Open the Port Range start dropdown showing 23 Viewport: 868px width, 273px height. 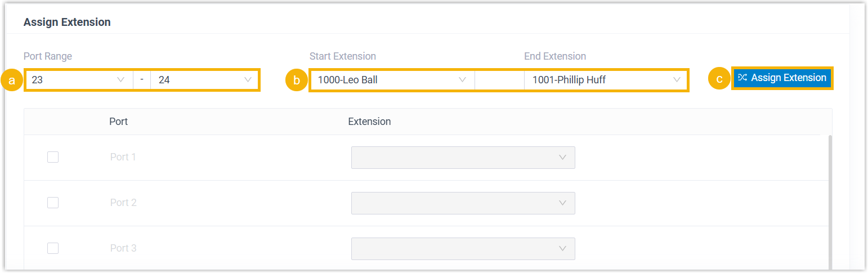click(x=78, y=80)
